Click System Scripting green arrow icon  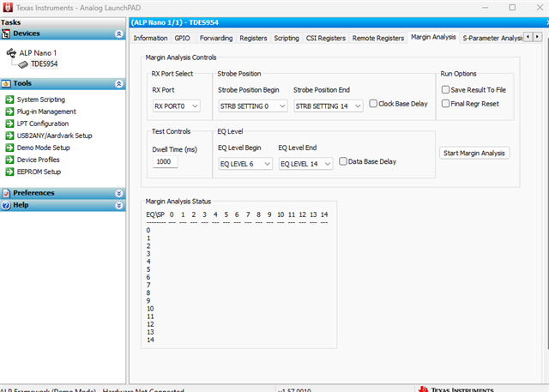(9, 100)
